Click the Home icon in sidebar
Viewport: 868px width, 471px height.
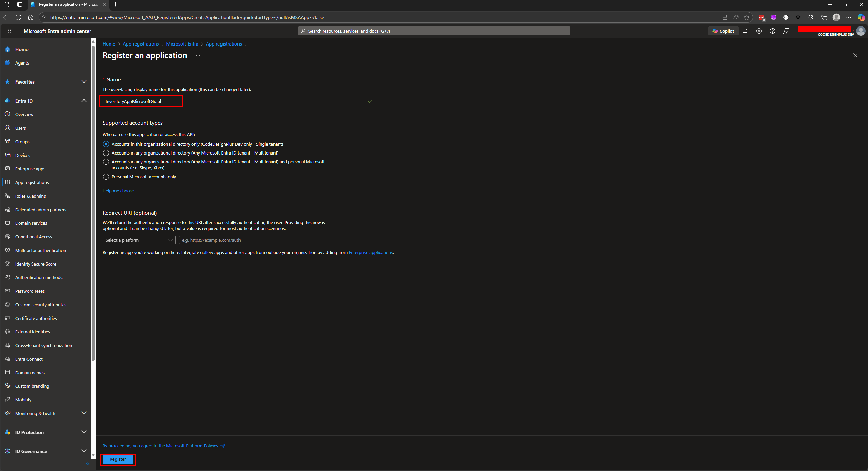[7, 49]
